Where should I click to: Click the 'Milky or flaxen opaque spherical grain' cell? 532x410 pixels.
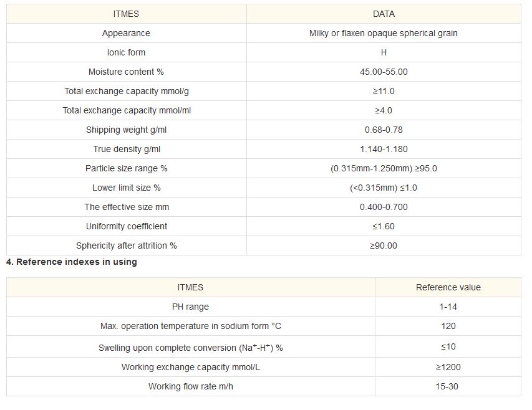[x=384, y=33]
